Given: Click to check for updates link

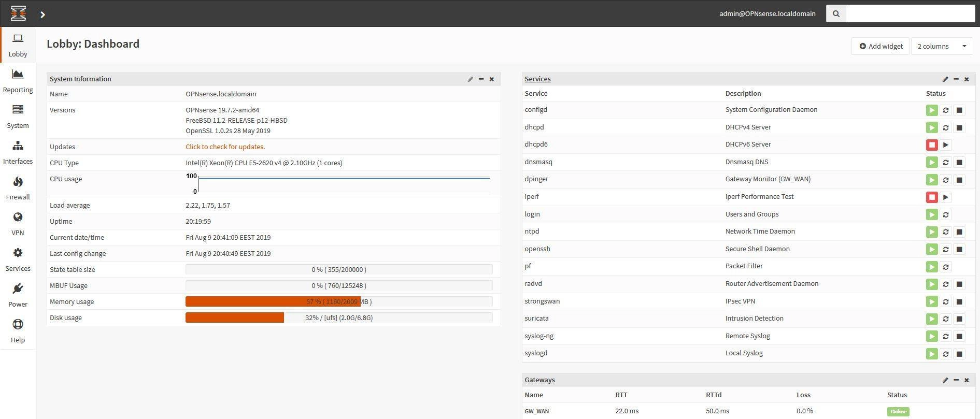Looking at the screenshot, I should point(225,147).
